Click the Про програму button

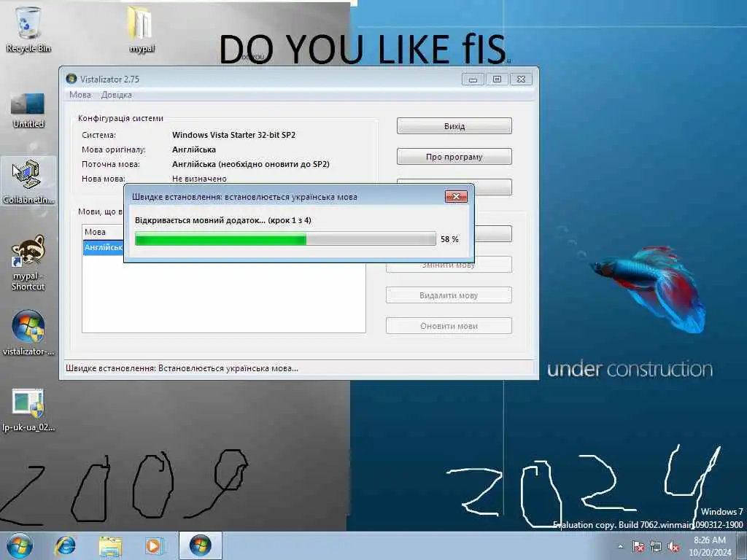tap(454, 157)
